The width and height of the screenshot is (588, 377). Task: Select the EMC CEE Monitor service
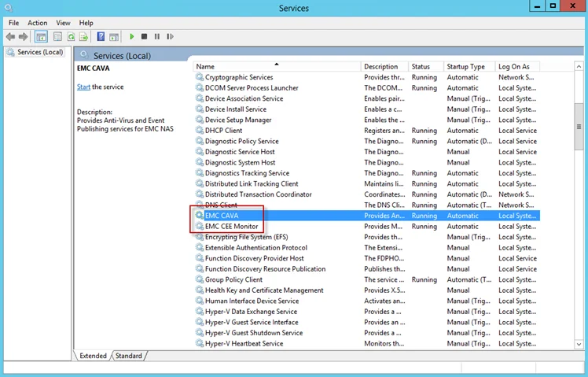tap(367, 227)
